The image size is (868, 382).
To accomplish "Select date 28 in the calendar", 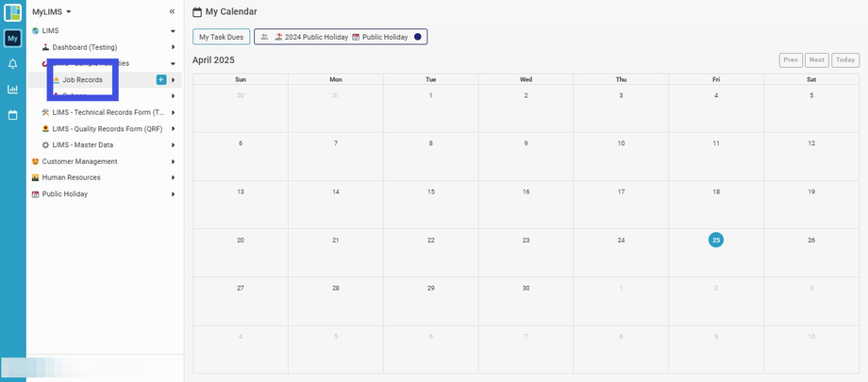I will tap(336, 288).
